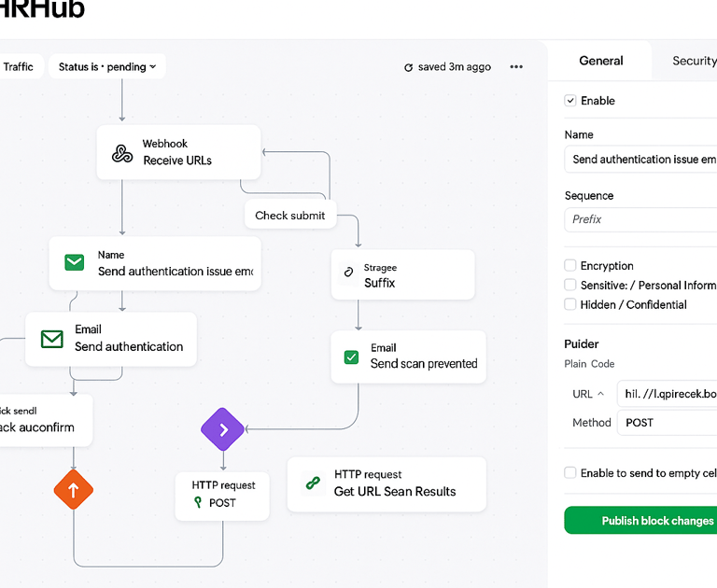Click the webhook icon on Receive URLs node
Screen dimensions: 717x588
(x=121, y=153)
